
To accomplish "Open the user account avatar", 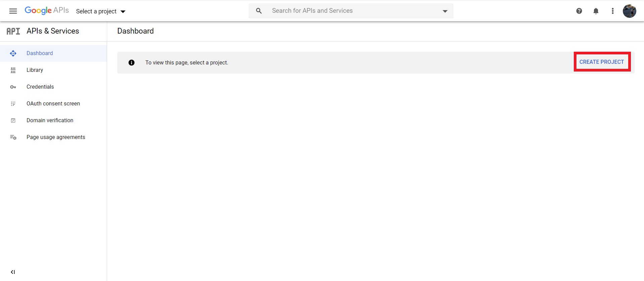I will 629,11.
